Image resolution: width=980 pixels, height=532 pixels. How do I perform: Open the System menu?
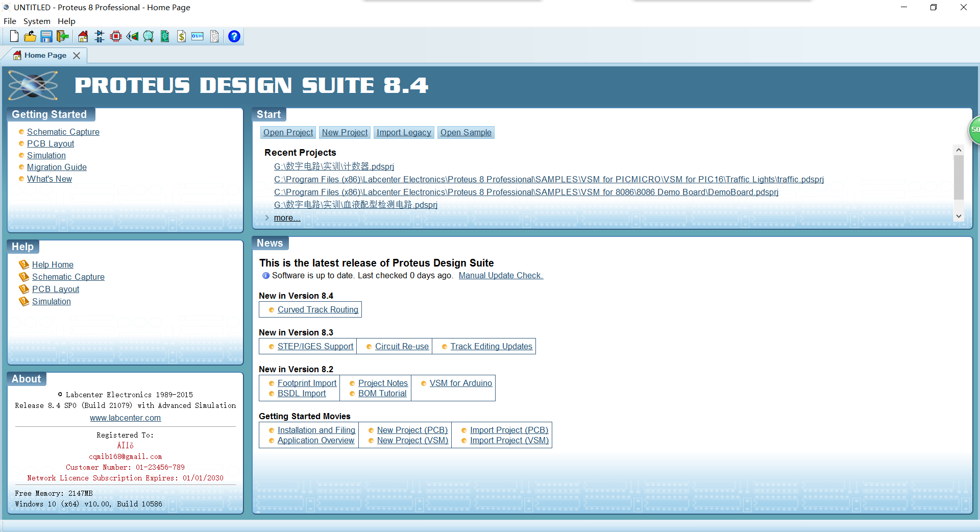click(x=37, y=21)
